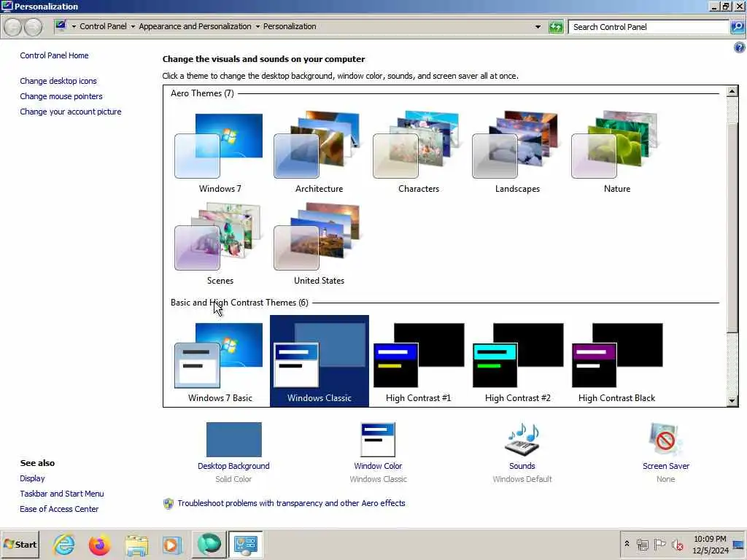Open the Screen Saver icon
This screenshot has width=747, height=560.
[x=665, y=440]
